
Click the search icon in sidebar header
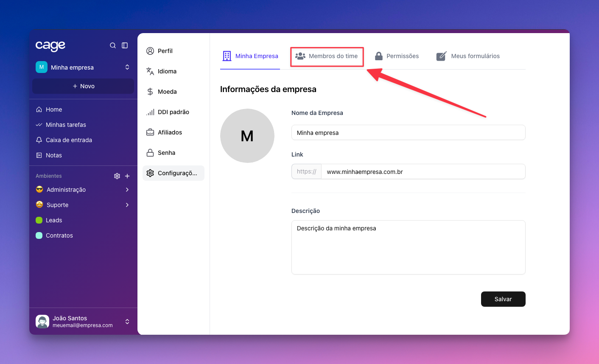coord(113,45)
